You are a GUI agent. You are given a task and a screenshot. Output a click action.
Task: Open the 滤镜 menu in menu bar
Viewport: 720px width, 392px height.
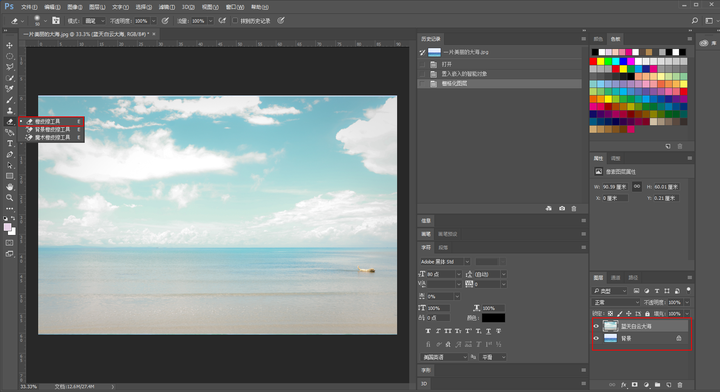pyautogui.click(x=167, y=7)
